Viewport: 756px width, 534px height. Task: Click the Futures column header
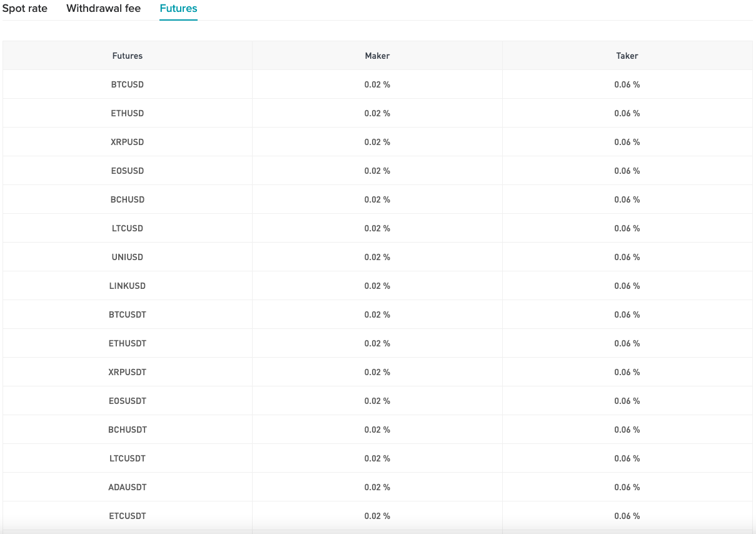[128, 56]
